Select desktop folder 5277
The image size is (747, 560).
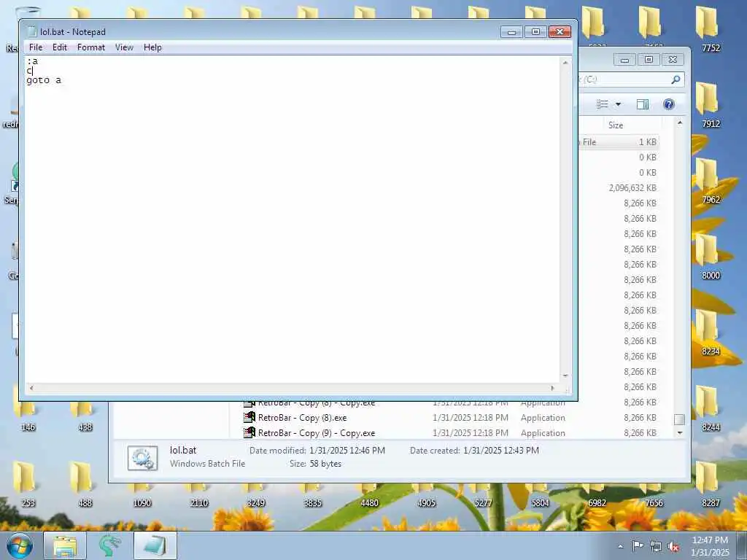point(483,496)
